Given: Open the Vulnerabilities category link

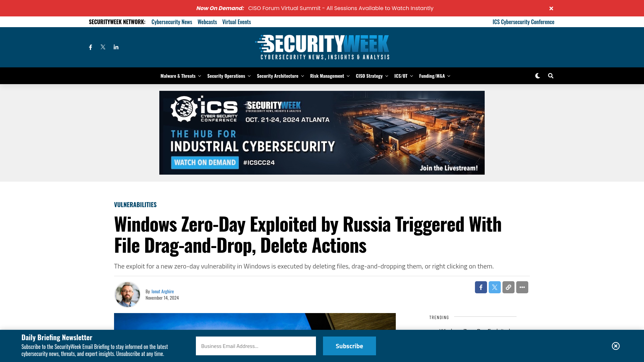Looking at the screenshot, I should click(x=136, y=205).
